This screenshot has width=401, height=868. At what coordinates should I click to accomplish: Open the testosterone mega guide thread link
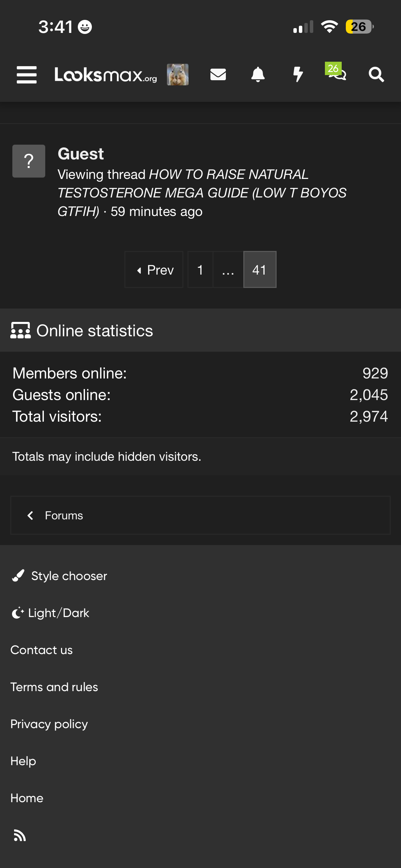[x=202, y=193]
